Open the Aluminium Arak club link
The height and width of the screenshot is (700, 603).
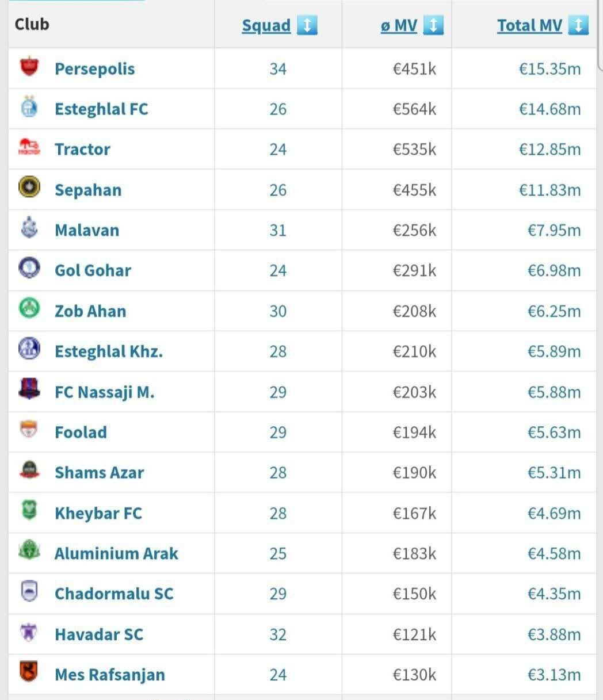coord(116,553)
